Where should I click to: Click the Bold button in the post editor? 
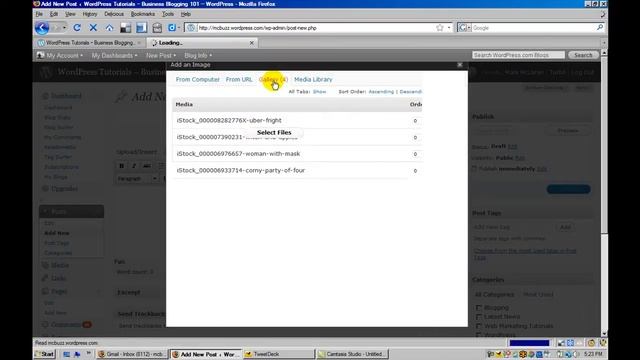click(x=122, y=166)
